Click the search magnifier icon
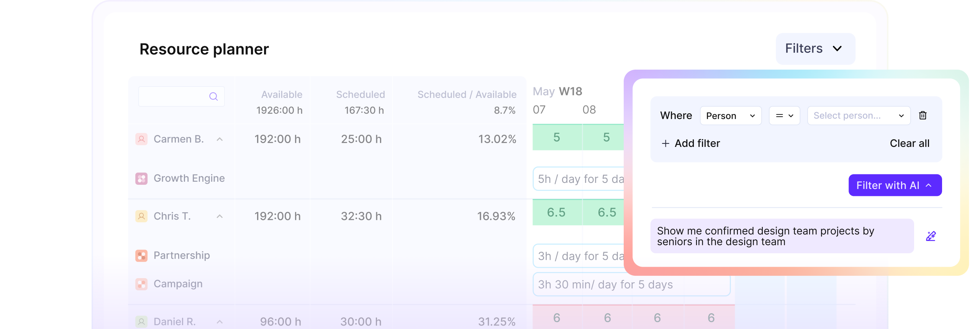Screen dimensions: 980x329 pos(213,96)
